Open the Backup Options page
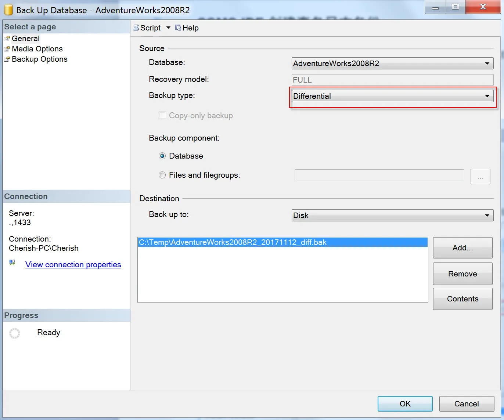This screenshot has height=420, width=504. (x=40, y=59)
